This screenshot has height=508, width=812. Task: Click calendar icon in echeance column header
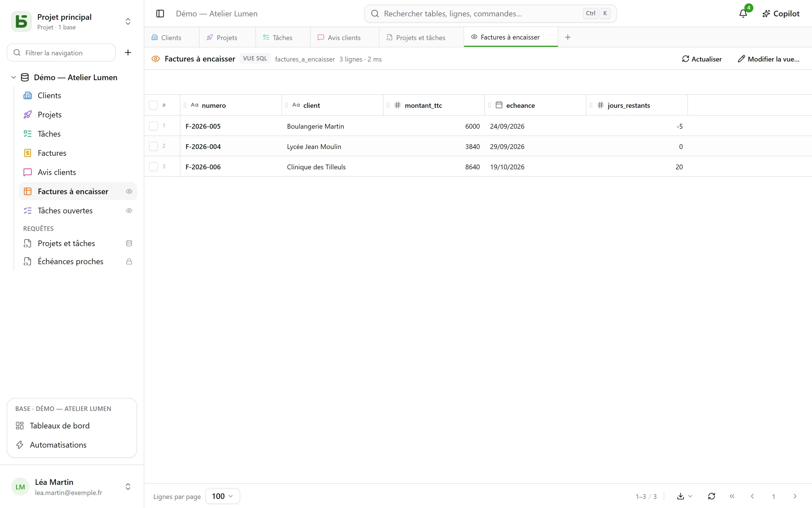click(499, 105)
